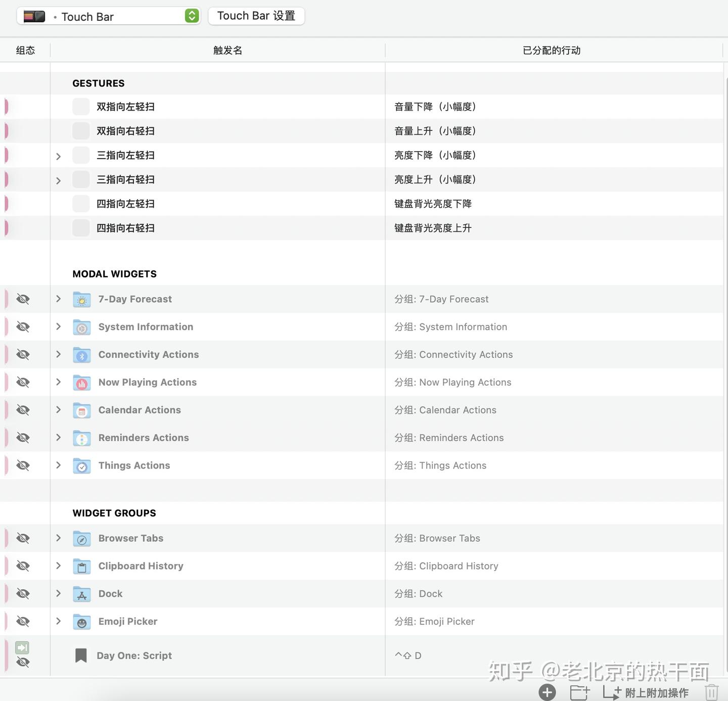Click the Things Actions checkmark icon
728x701 pixels.
coord(81,466)
